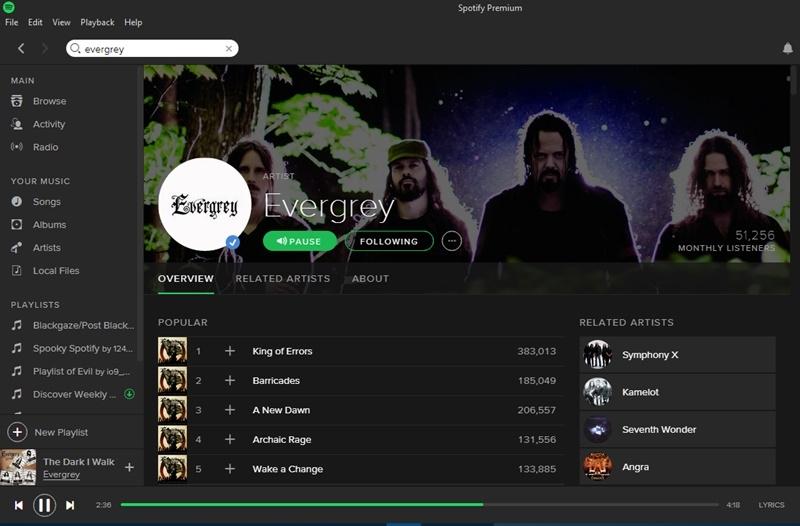The height and width of the screenshot is (526, 800).
Task: Open the Playback menu
Action: [x=97, y=22]
